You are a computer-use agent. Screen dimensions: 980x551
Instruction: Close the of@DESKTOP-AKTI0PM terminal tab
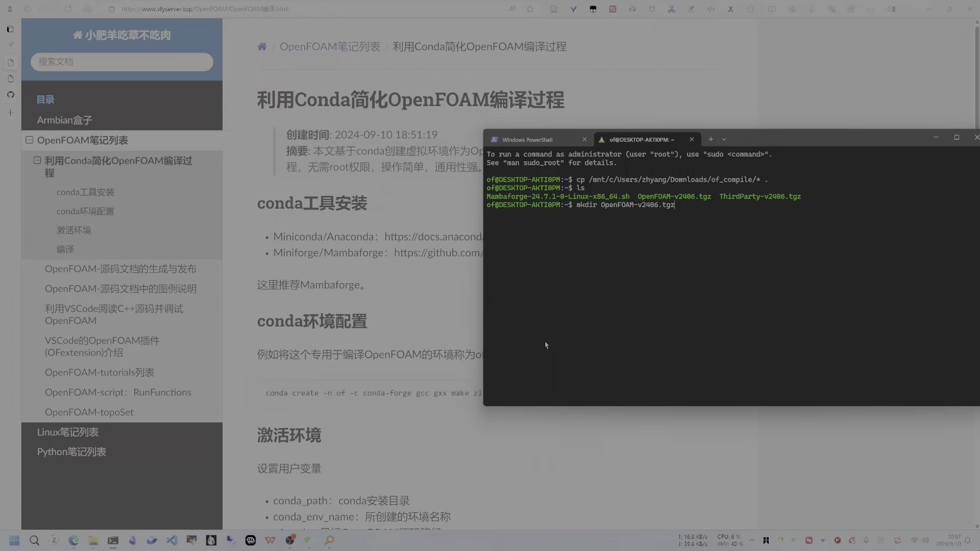click(x=692, y=139)
